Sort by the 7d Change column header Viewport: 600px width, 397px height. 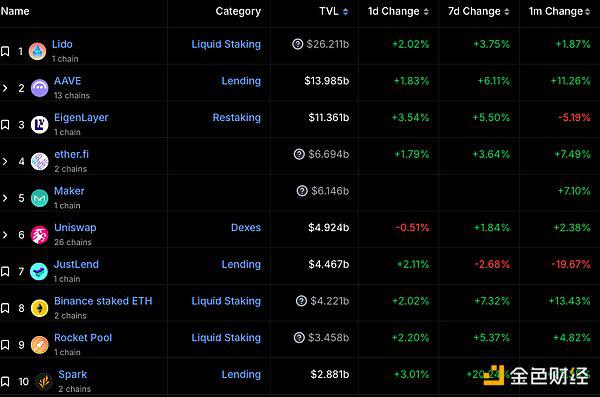pos(478,11)
